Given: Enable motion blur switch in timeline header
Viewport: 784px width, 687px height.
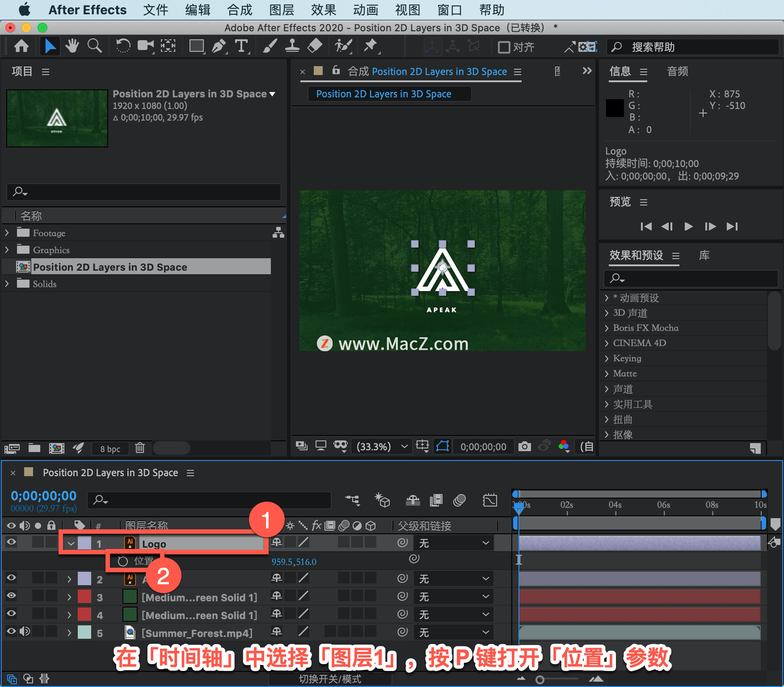Looking at the screenshot, I should click(459, 500).
